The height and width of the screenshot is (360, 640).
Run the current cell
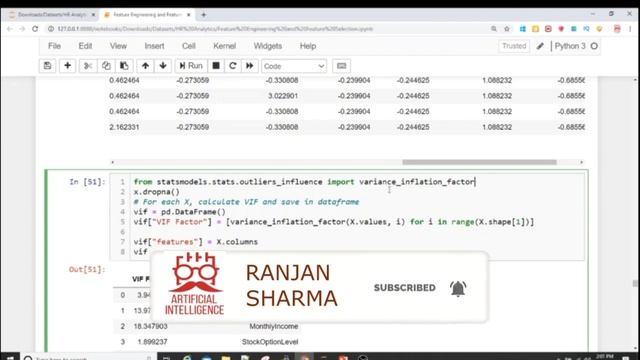[x=191, y=66]
